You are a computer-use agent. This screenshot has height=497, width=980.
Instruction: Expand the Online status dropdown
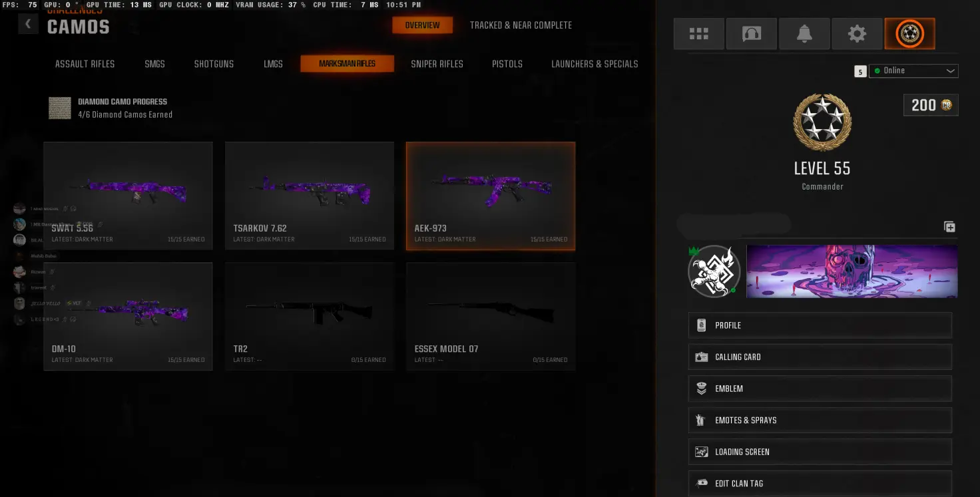914,71
